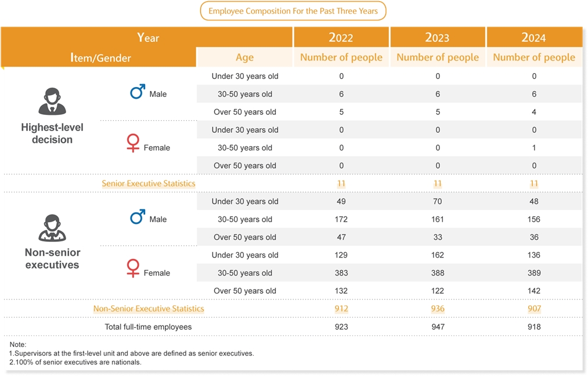Select the 2024 year column header
588x376 pixels.
(x=533, y=38)
